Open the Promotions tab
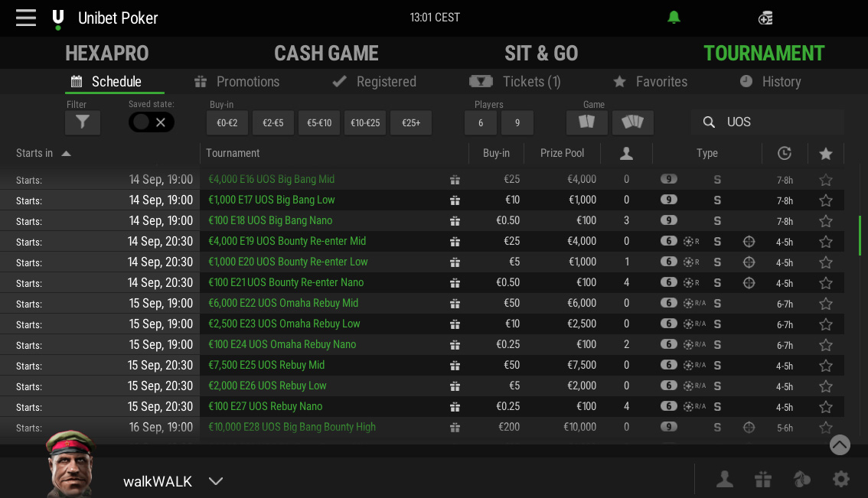 (237, 82)
